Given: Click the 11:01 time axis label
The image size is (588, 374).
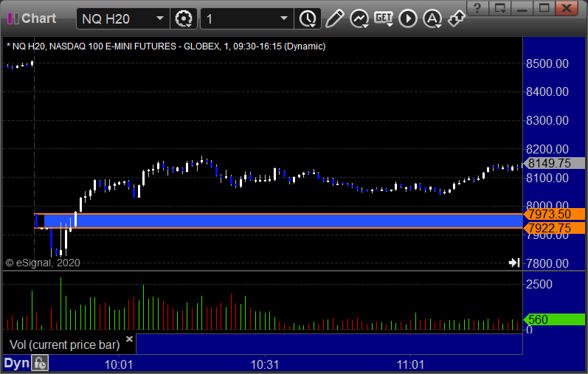Looking at the screenshot, I should click(x=410, y=364).
